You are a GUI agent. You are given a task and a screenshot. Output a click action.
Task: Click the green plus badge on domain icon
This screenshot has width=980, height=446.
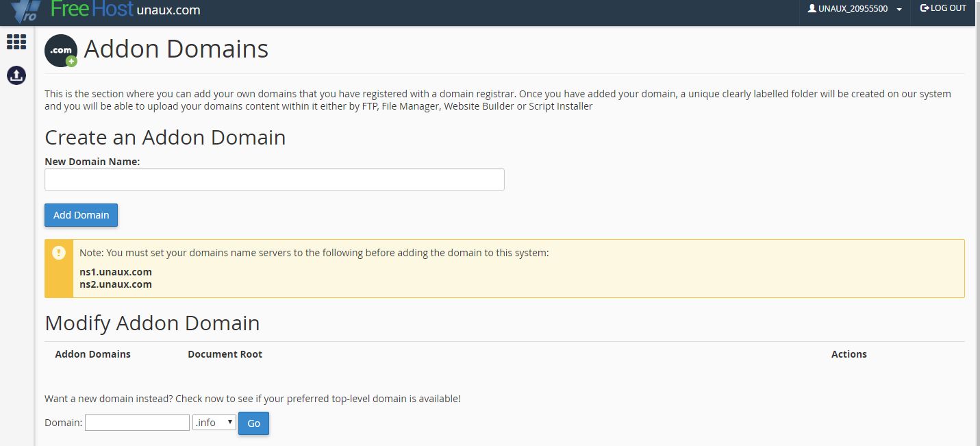click(73, 62)
